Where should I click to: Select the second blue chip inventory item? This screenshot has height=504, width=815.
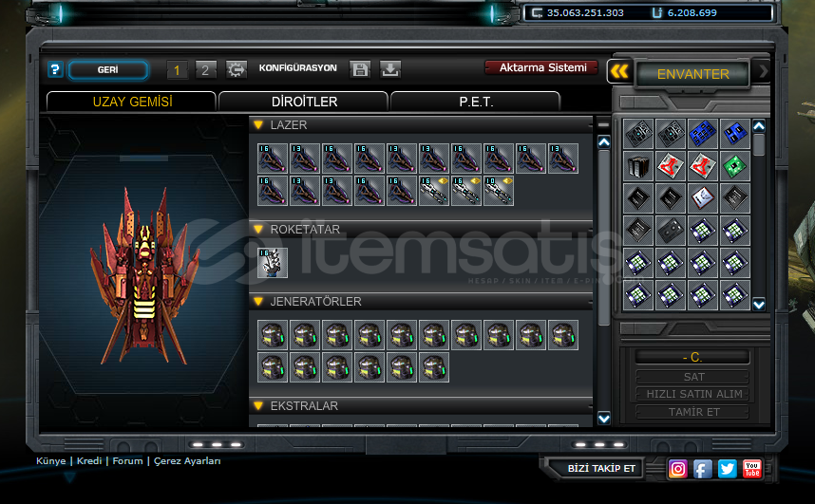click(x=735, y=134)
